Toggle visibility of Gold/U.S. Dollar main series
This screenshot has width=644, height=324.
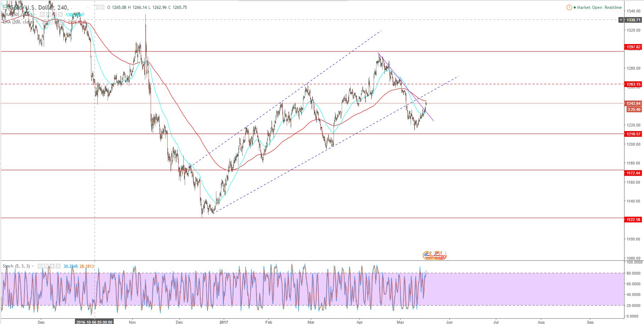(96, 7)
